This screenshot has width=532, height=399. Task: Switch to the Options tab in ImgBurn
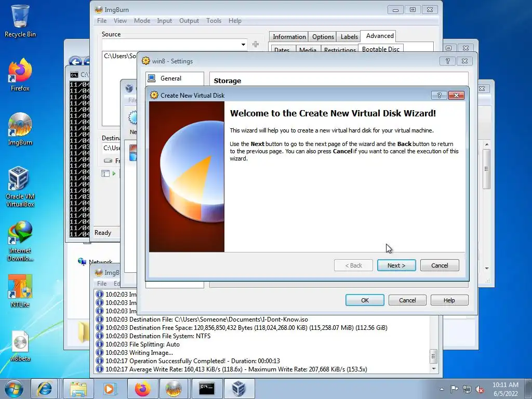[323, 37]
